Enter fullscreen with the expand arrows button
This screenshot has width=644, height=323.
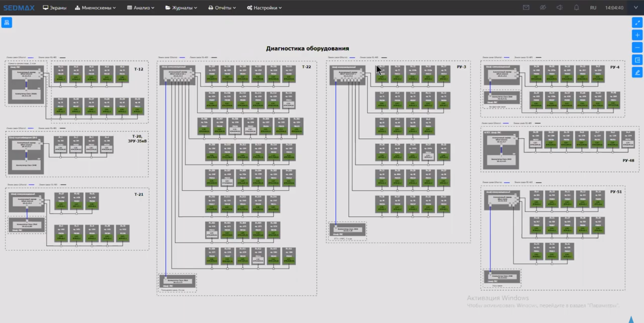click(637, 22)
